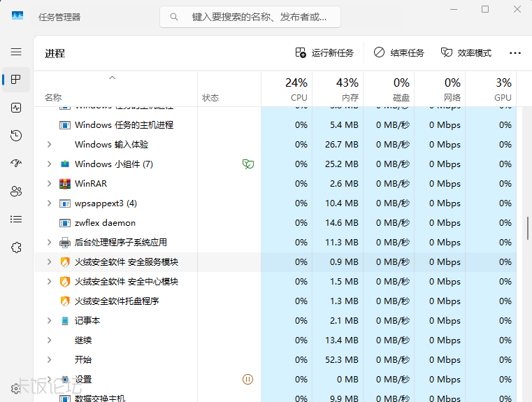
Task: Select 设置 process name
Action: click(x=83, y=379)
